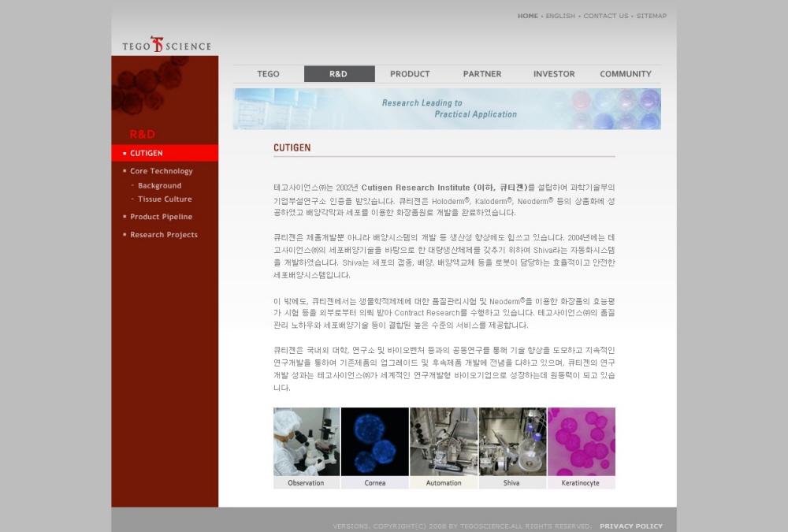
Task: Open the Tissue Culture sub-item
Action: pyautogui.click(x=165, y=199)
